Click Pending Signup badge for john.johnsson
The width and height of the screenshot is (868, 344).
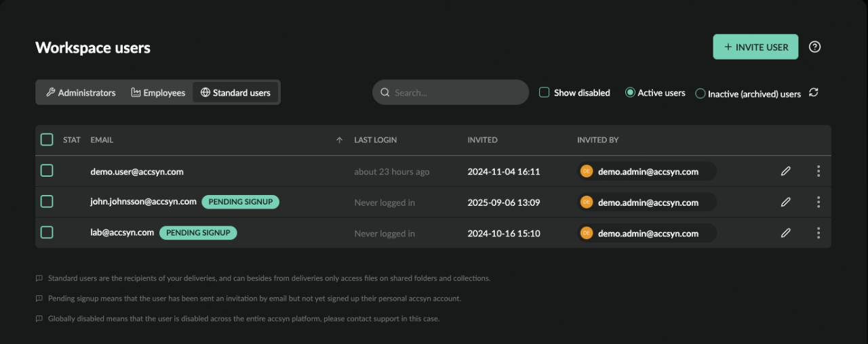[241, 202]
